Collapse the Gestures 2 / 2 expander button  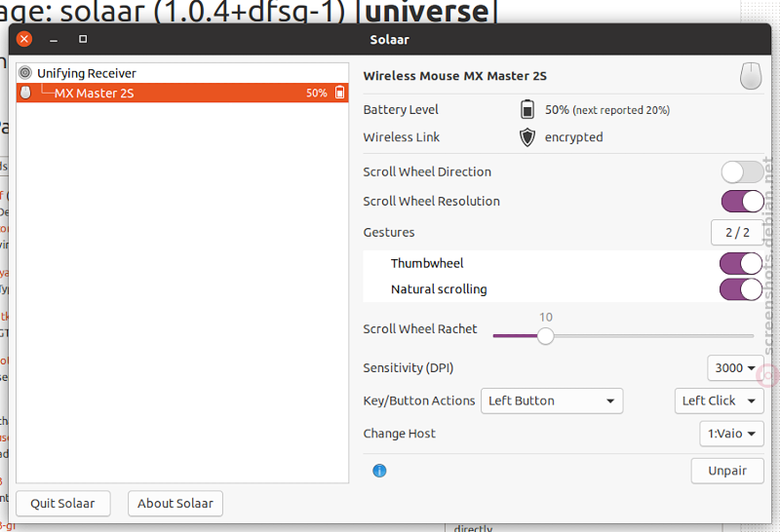pyautogui.click(x=737, y=232)
